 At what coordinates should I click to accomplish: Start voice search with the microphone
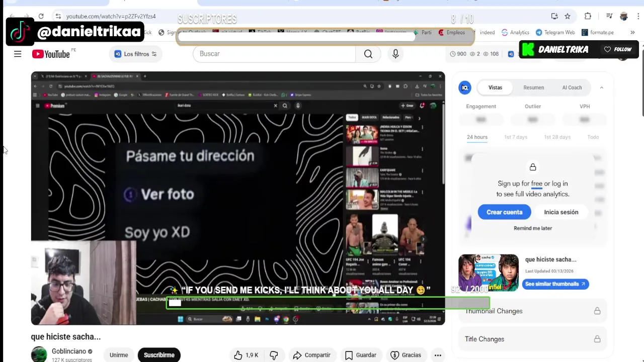395,54
